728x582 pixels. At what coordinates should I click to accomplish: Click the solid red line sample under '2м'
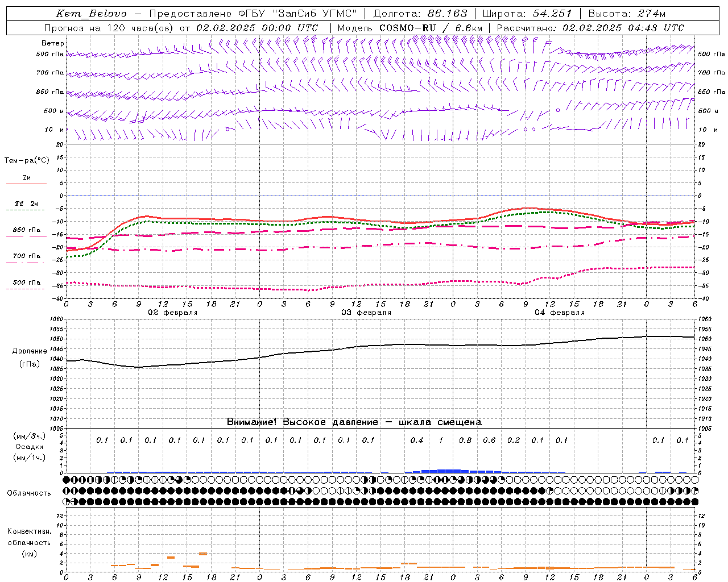(x=26, y=184)
